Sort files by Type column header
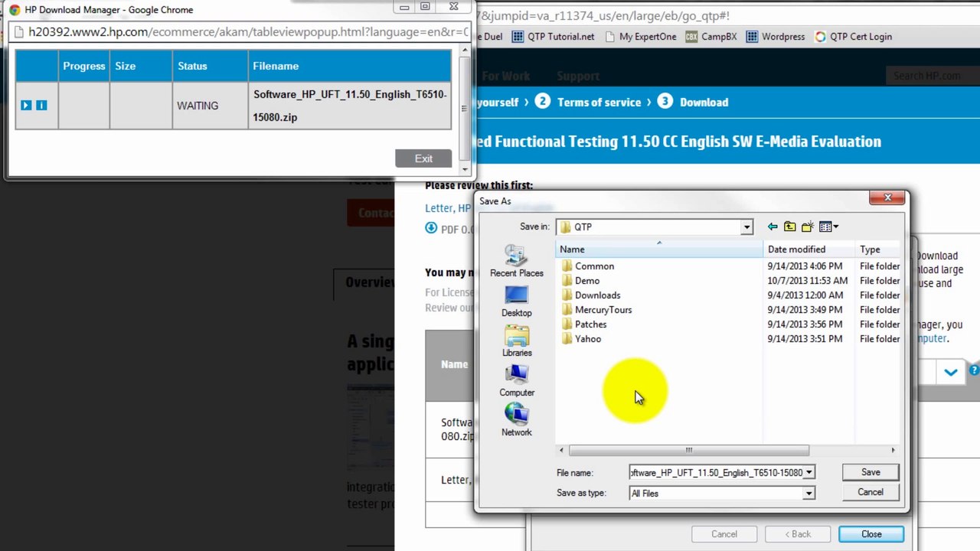Image resolution: width=980 pixels, height=551 pixels. tap(878, 249)
